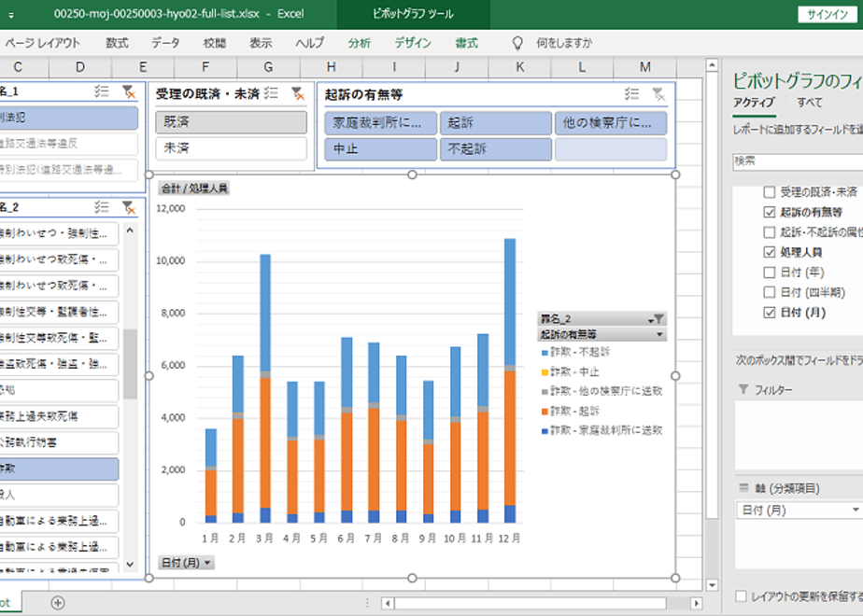Select 他の検察庁に... slicer item

pos(611,123)
